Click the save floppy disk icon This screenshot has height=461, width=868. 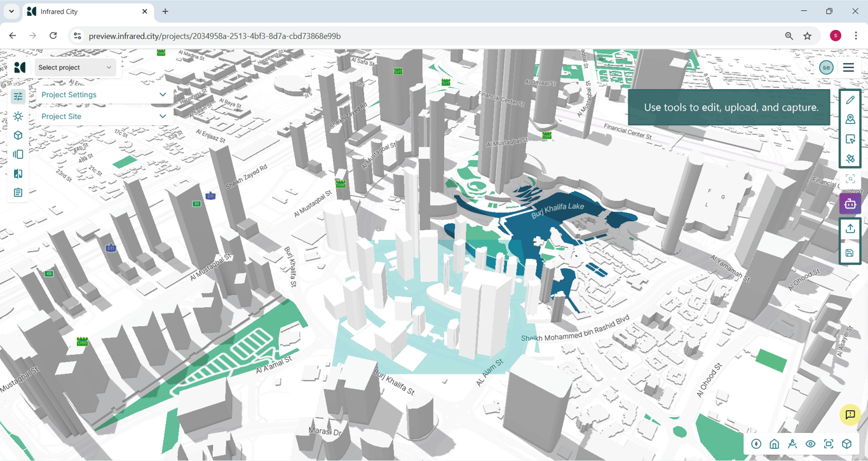point(850,253)
